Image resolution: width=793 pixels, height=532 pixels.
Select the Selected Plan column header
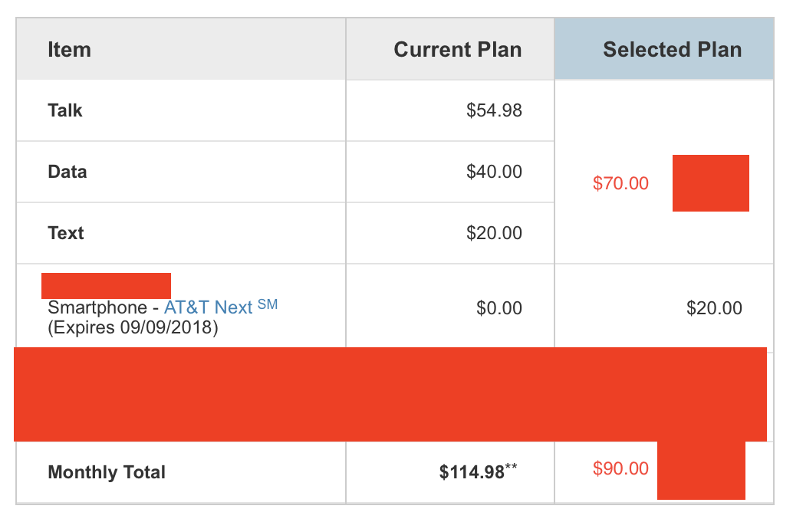point(672,51)
